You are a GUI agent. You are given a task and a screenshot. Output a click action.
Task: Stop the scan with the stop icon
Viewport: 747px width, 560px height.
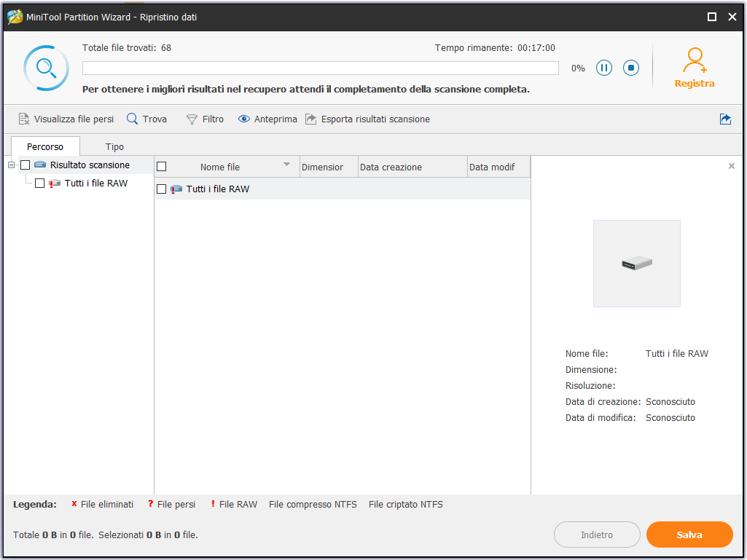click(x=630, y=68)
